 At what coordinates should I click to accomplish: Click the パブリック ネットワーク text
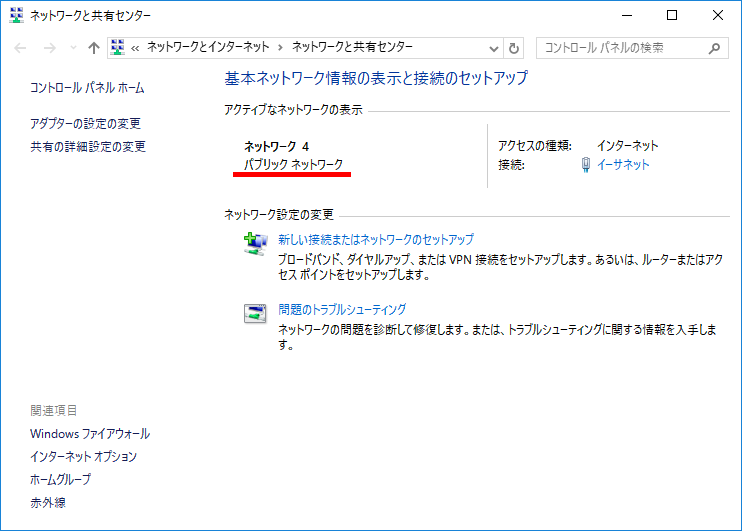pyautogui.click(x=293, y=165)
